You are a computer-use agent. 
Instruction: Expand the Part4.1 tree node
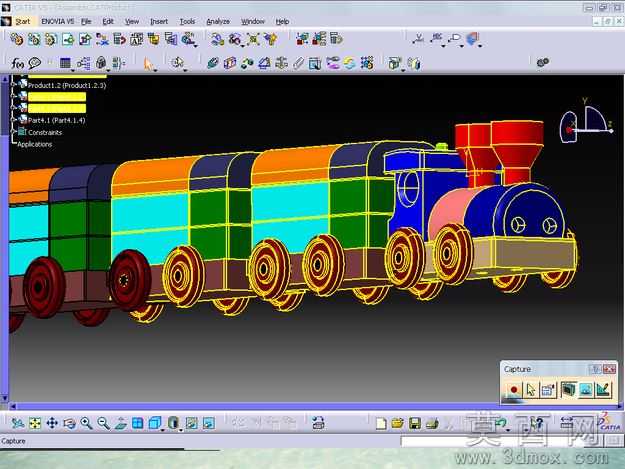[14, 120]
